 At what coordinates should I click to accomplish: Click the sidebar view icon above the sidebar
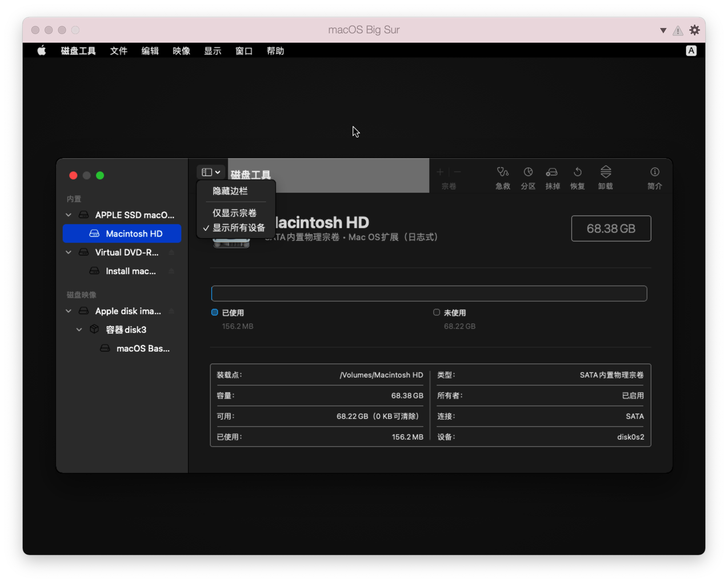click(x=210, y=172)
